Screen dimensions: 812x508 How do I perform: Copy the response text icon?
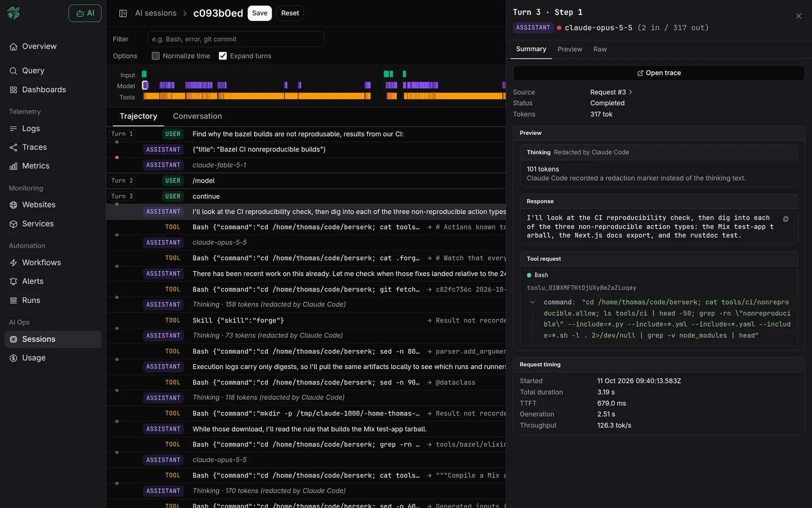pyautogui.click(x=786, y=219)
